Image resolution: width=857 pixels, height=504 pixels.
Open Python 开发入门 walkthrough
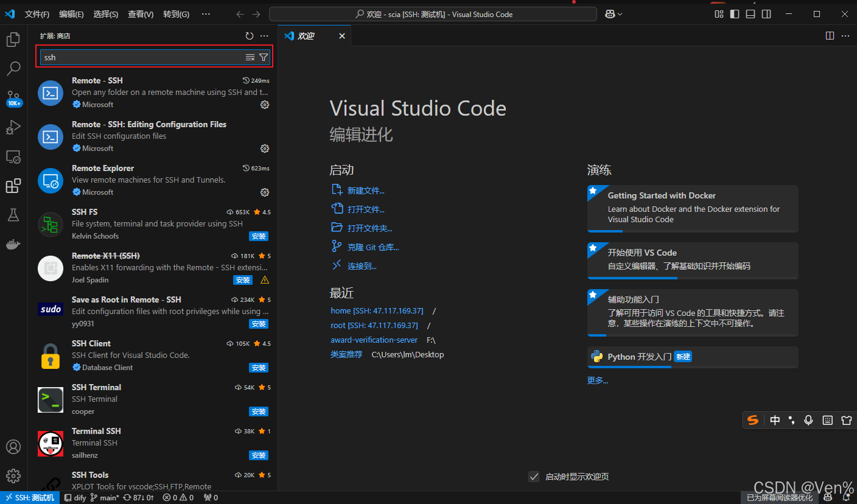693,357
